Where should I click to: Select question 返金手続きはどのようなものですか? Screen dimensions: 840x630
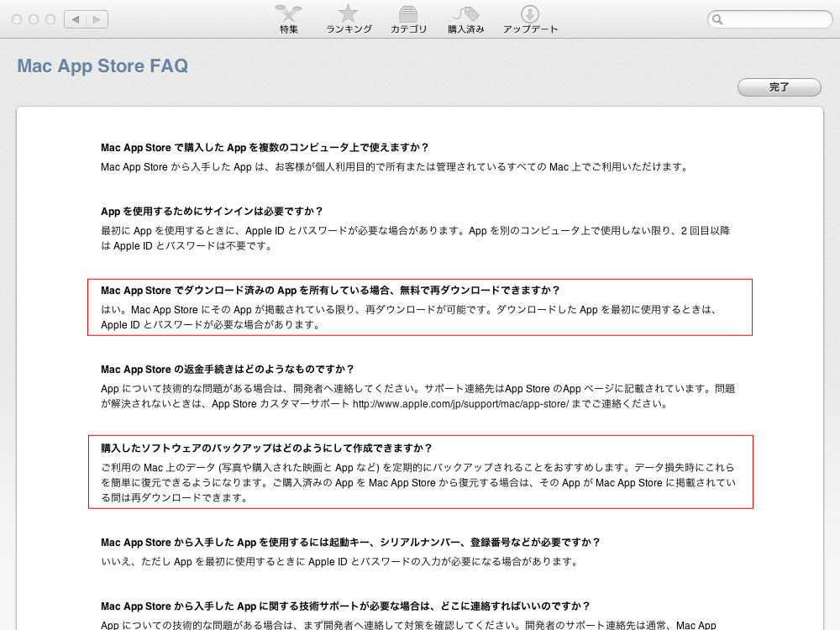click(x=227, y=369)
